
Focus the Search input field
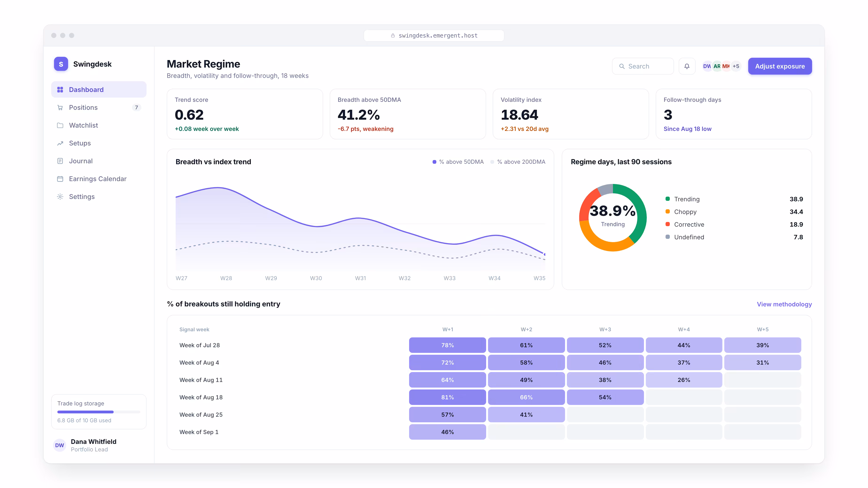(643, 66)
